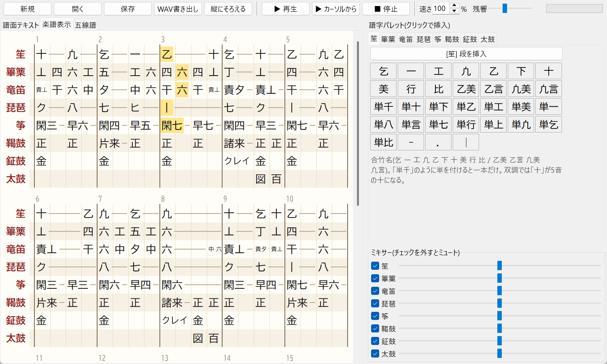Switch to the 譜面テキスト tab
Image resolution: width=607 pixels, height=364 pixels.
tap(21, 25)
